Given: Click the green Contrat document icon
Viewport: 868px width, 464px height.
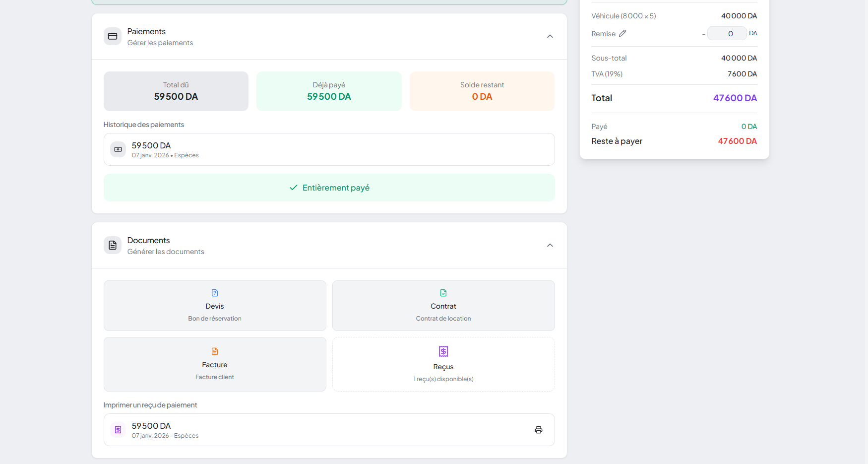Looking at the screenshot, I should coord(443,293).
